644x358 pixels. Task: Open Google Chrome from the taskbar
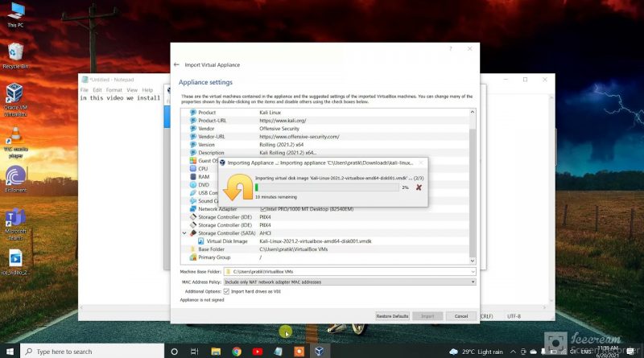237,352
